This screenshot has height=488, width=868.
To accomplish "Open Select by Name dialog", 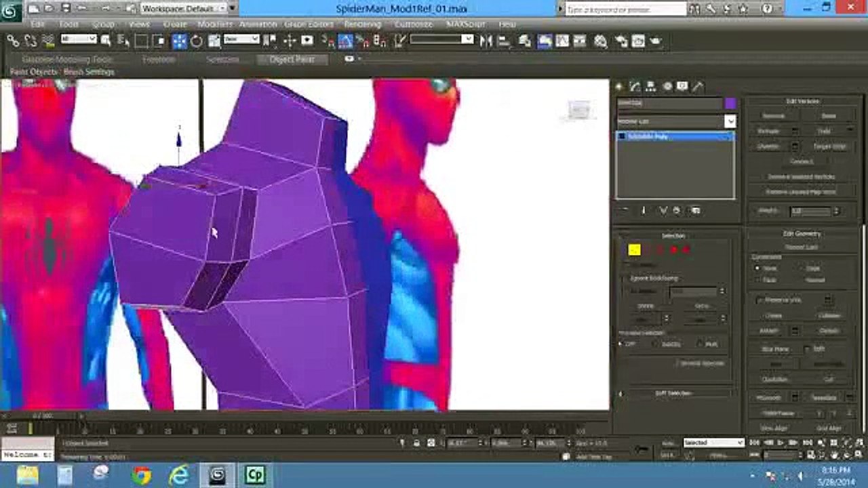I will [x=123, y=41].
